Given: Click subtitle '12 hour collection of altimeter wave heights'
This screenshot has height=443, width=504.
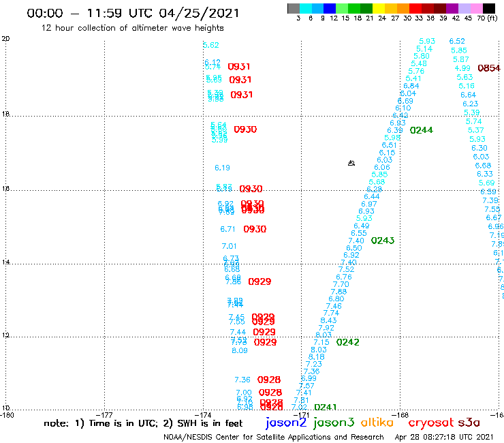Looking at the screenshot, I should tap(132, 28).
